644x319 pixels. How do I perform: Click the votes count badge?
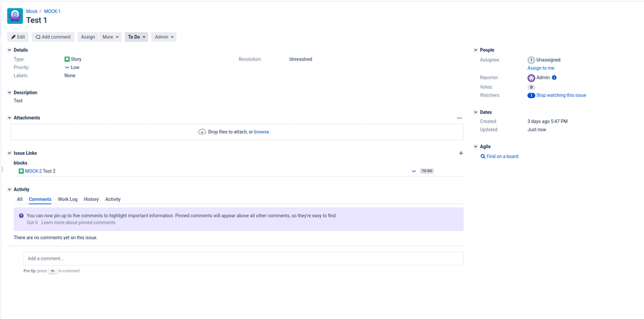pos(531,88)
